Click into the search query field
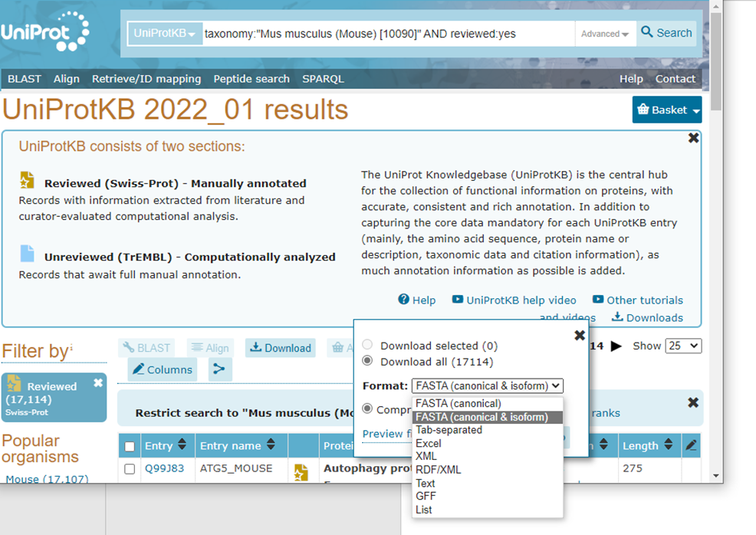756x535 pixels. tap(388, 34)
